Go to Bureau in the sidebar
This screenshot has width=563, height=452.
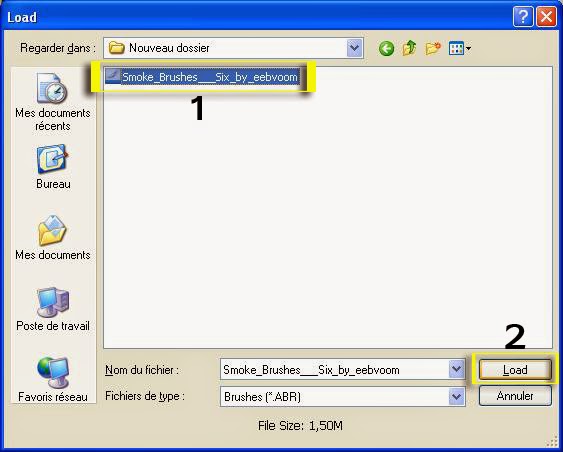53,167
